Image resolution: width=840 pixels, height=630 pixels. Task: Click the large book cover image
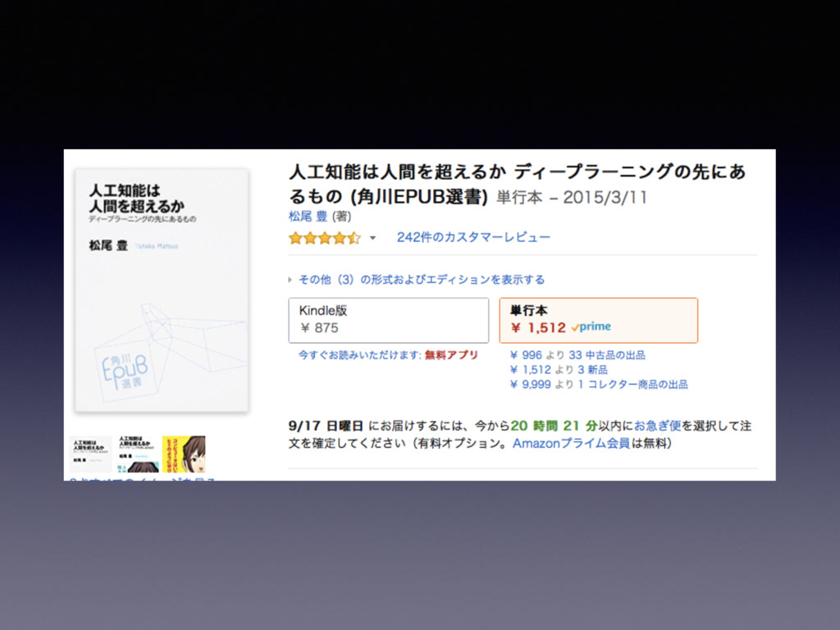point(162,290)
